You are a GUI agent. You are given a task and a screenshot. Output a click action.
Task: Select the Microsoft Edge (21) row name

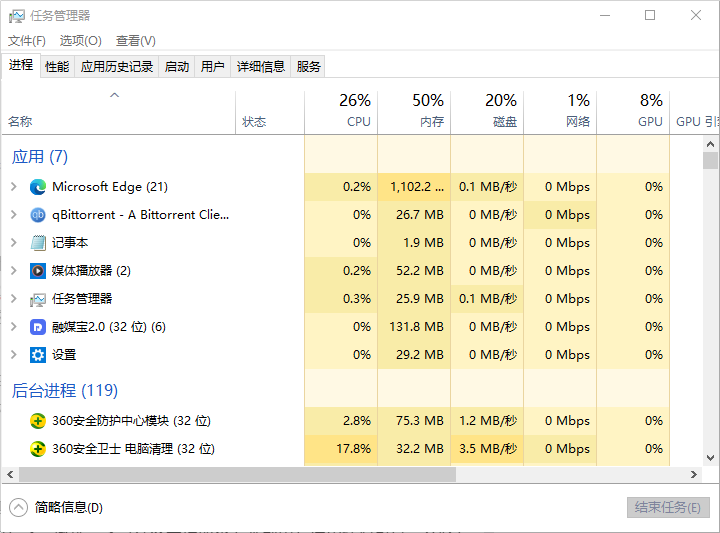(110, 186)
